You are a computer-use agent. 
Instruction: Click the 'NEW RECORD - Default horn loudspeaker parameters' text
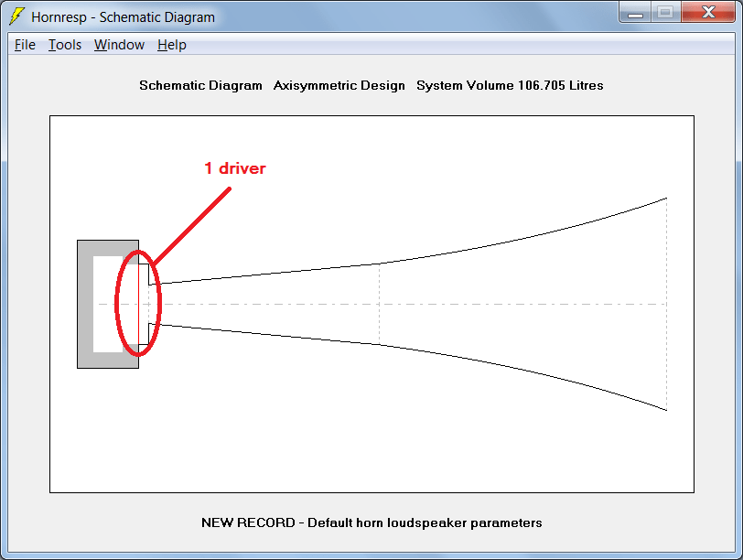click(x=371, y=522)
